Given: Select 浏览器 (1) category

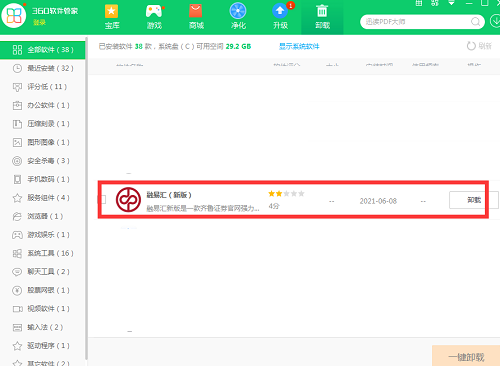Looking at the screenshot, I should coord(43,216).
